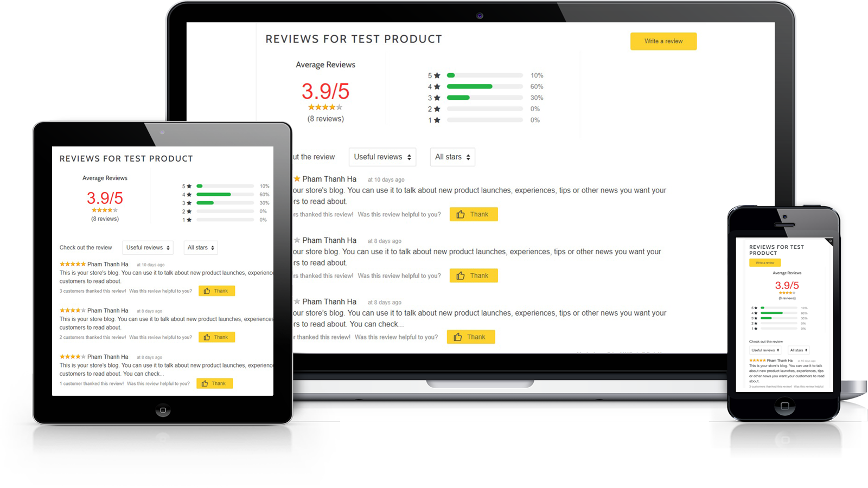Open 'All stars' filter dropdown on laptop
This screenshot has height=488, width=868.
[452, 157]
